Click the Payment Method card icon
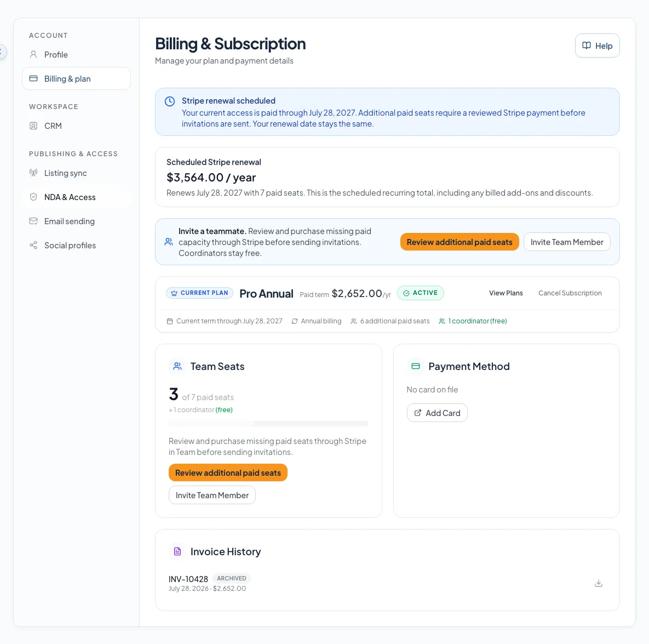The image size is (649, 644). [x=416, y=366]
